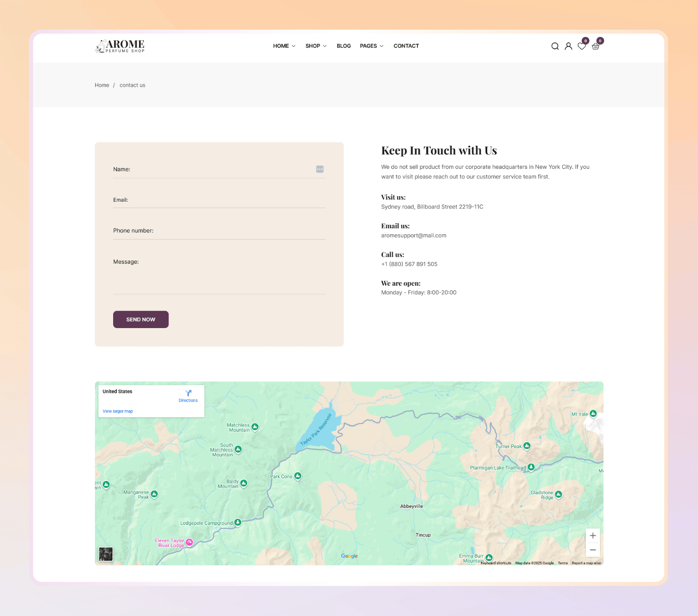This screenshot has width=698, height=616.
Task: Switch map to satellite view thumbnail
Action: tap(106, 554)
